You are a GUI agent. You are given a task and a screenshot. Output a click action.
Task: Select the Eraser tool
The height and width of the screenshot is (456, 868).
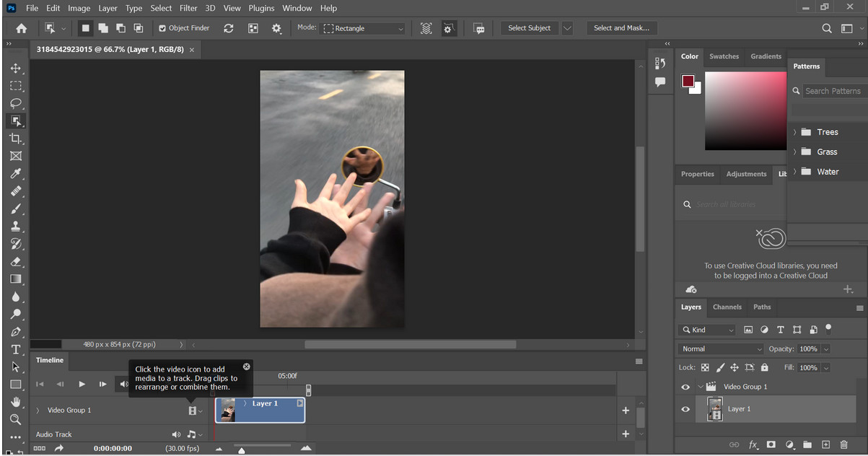click(15, 261)
